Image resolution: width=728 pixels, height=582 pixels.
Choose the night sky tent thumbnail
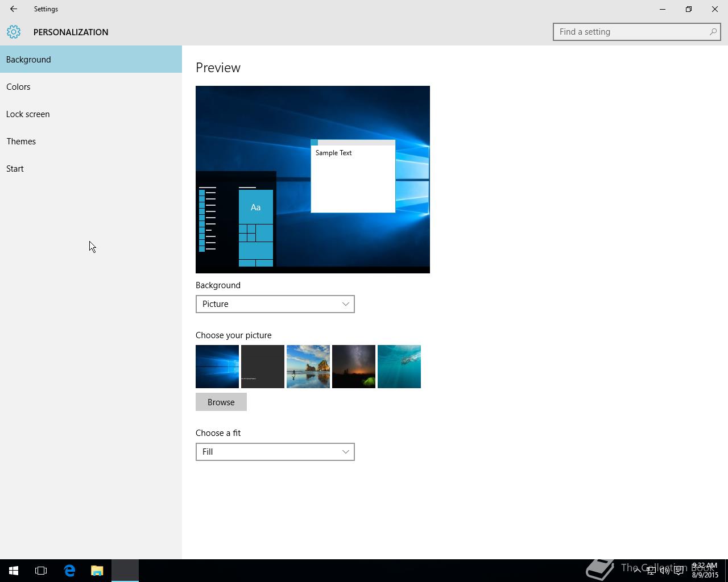[x=354, y=367]
